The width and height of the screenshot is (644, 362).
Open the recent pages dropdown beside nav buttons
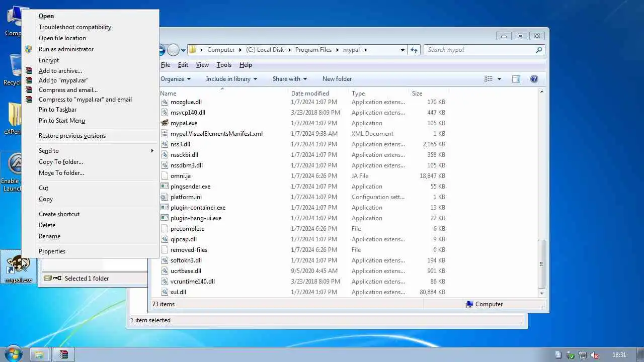tap(184, 50)
